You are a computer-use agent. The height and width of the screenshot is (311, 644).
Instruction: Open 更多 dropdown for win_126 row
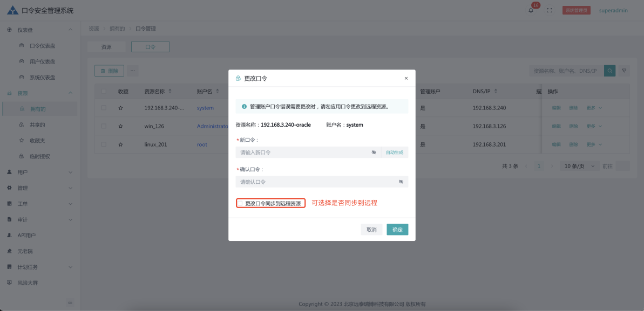594,126
